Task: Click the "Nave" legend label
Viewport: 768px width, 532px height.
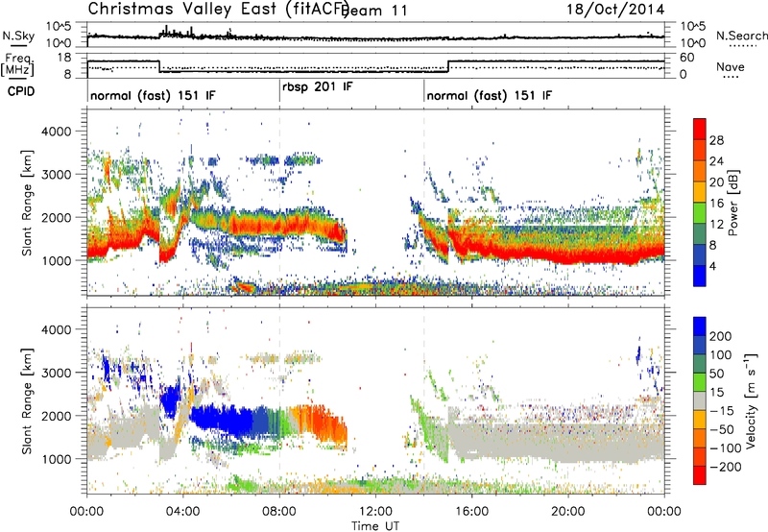Action: (x=730, y=67)
